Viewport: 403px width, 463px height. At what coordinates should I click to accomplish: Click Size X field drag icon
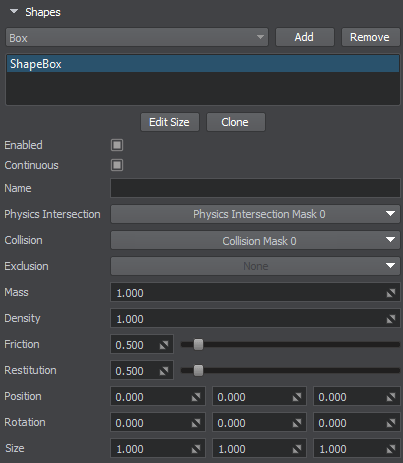[196, 449]
